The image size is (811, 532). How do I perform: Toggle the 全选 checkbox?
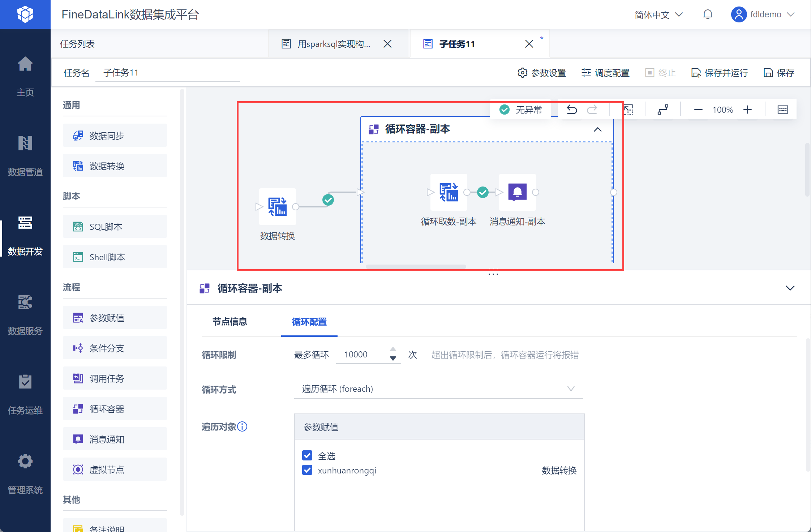(x=307, y=455)
